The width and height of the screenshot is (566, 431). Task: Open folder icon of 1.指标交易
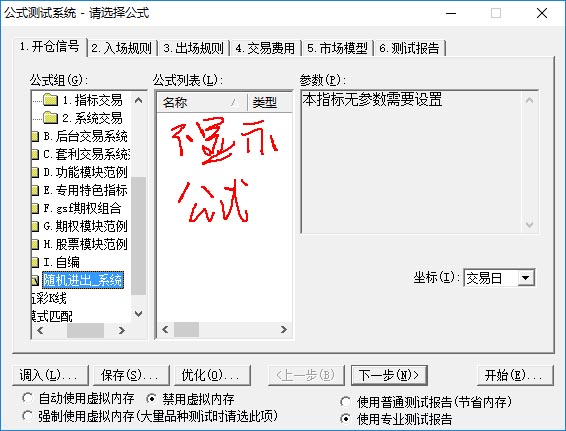50,100
